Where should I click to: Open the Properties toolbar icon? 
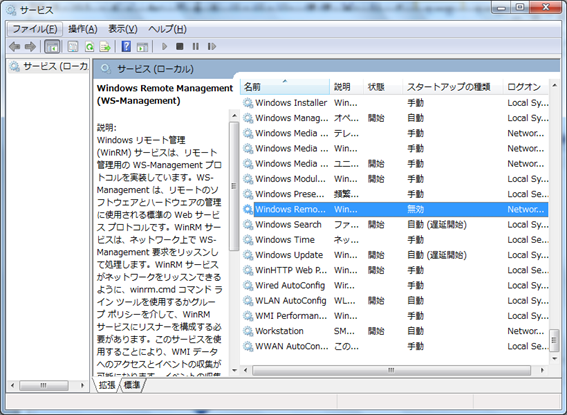click(73, 47)
